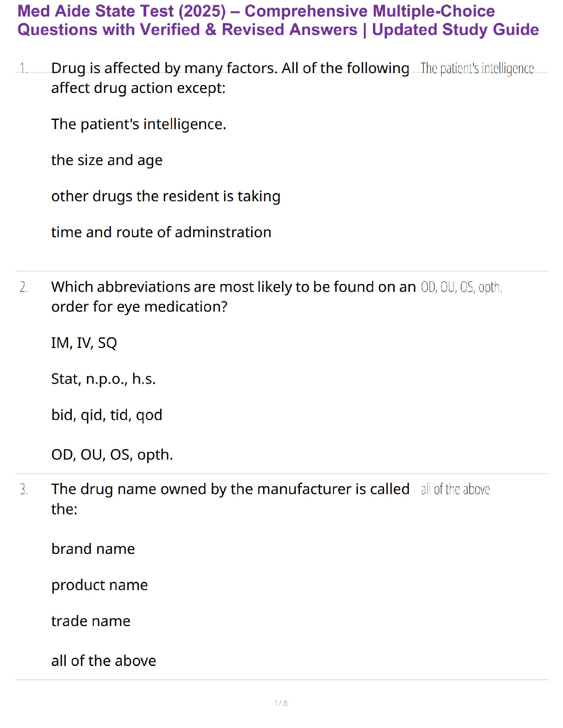Image resolution: width=563 pixels, height=728 pixels.
Task: Select the "trade name" option
Action: [91, 621]
